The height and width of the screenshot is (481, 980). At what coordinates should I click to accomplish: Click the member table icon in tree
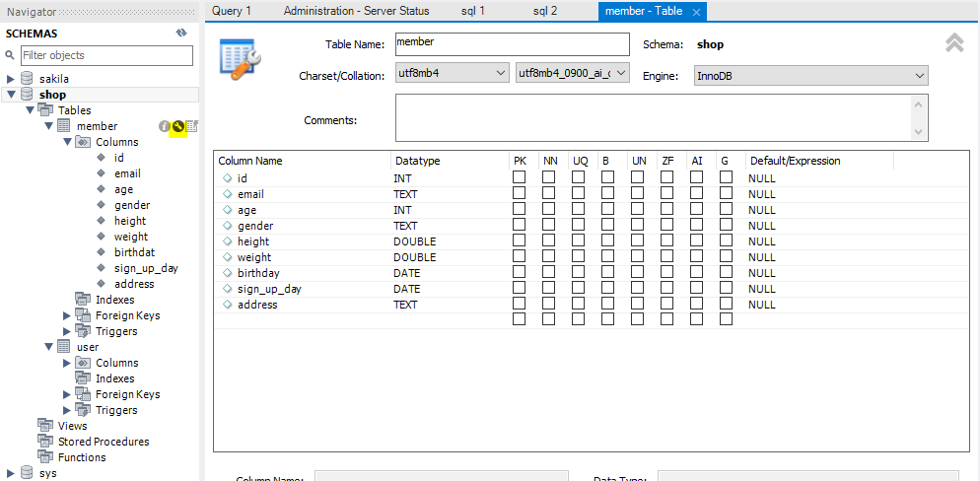(64, 126)
